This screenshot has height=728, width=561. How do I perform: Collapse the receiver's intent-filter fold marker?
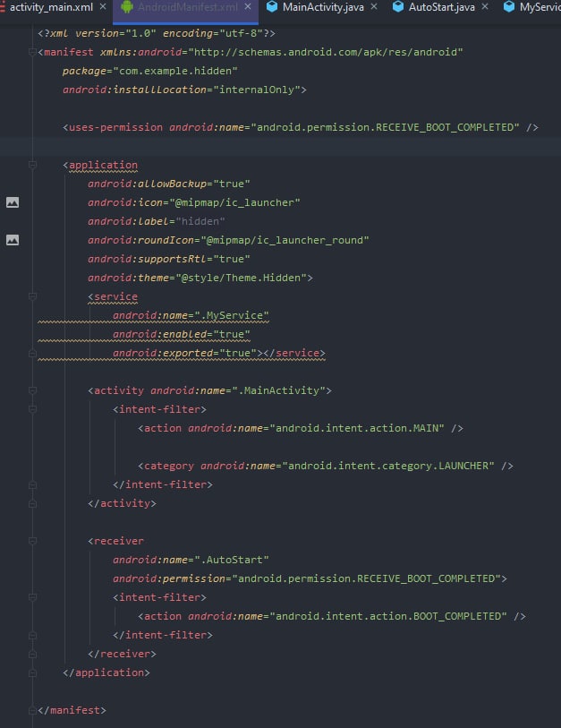(32, 597)
